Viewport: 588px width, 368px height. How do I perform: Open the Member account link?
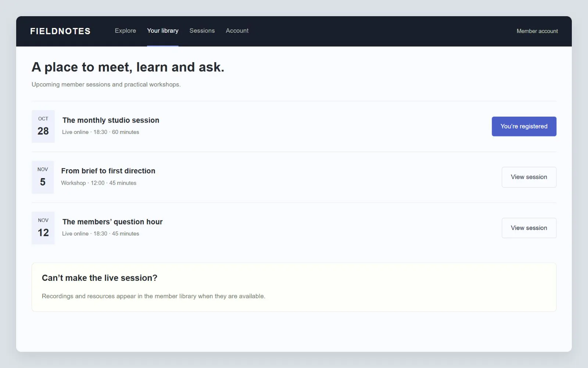[537, 31]
